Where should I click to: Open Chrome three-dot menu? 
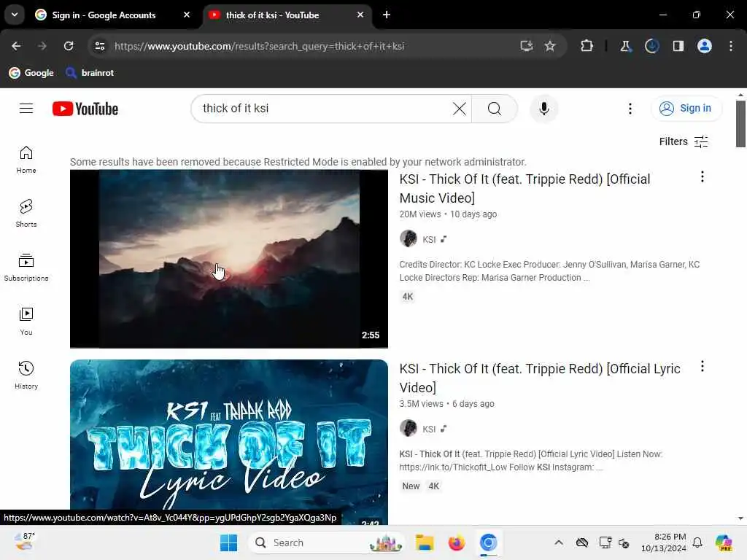click(731, 46)
